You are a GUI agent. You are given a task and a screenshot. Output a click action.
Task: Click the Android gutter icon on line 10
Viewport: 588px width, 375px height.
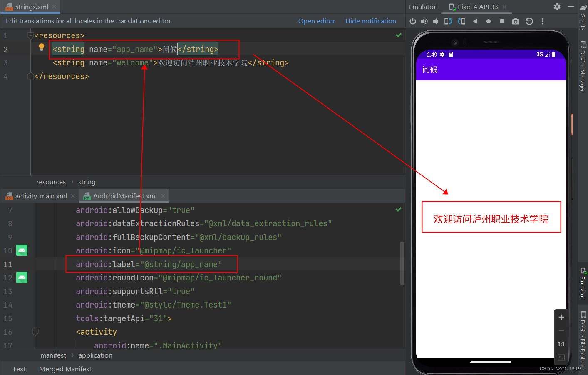click(22, 250)
